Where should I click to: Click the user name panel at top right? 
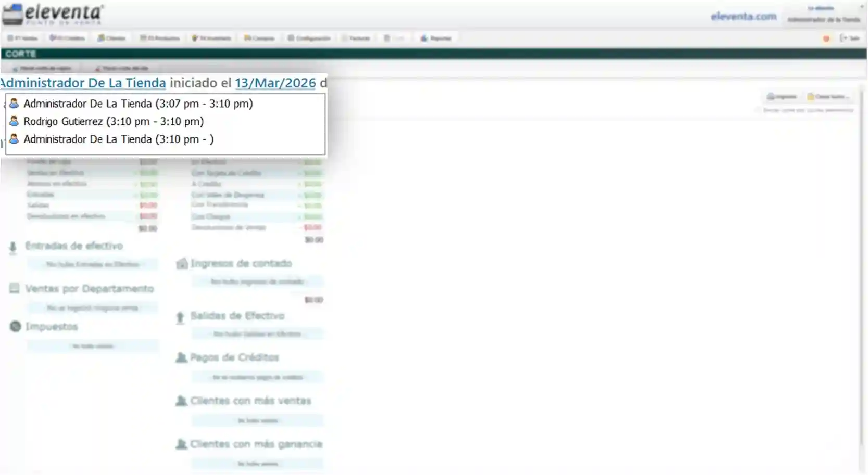[823, 14]
